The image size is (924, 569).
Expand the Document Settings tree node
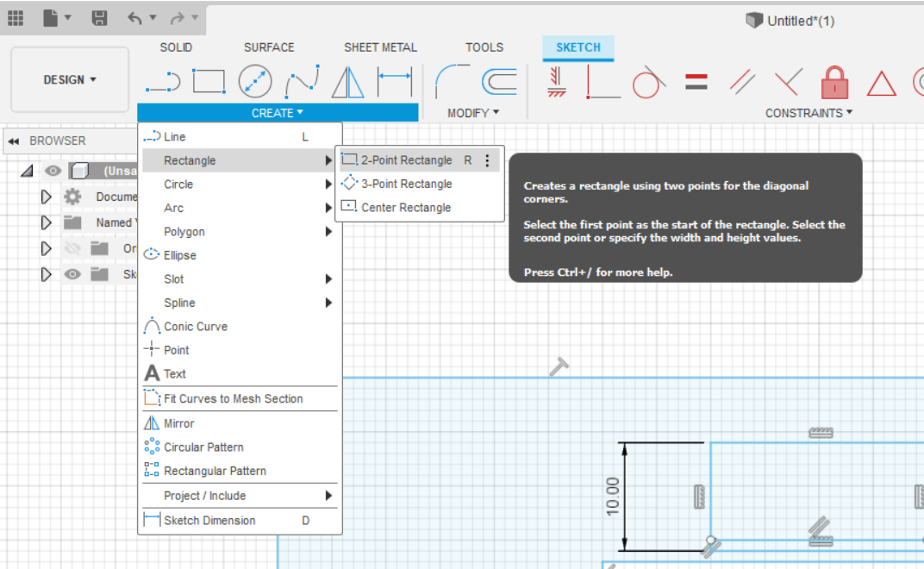click(x=46, y=197)
